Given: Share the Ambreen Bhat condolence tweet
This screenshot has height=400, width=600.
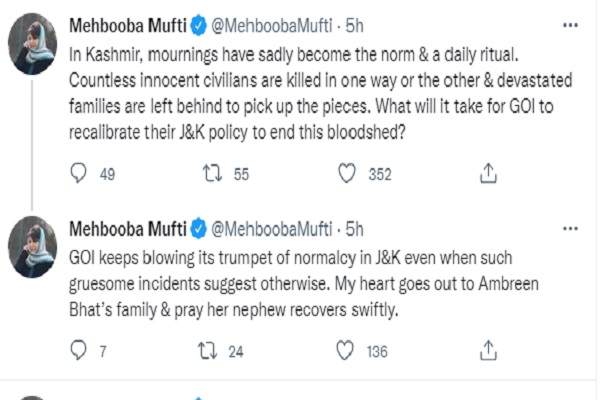Looking at the screenshot, I should point(488,350).
